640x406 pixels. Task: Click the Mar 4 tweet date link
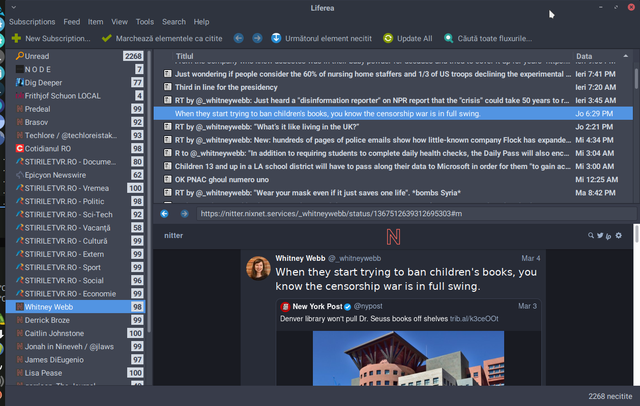click(531, 258)
